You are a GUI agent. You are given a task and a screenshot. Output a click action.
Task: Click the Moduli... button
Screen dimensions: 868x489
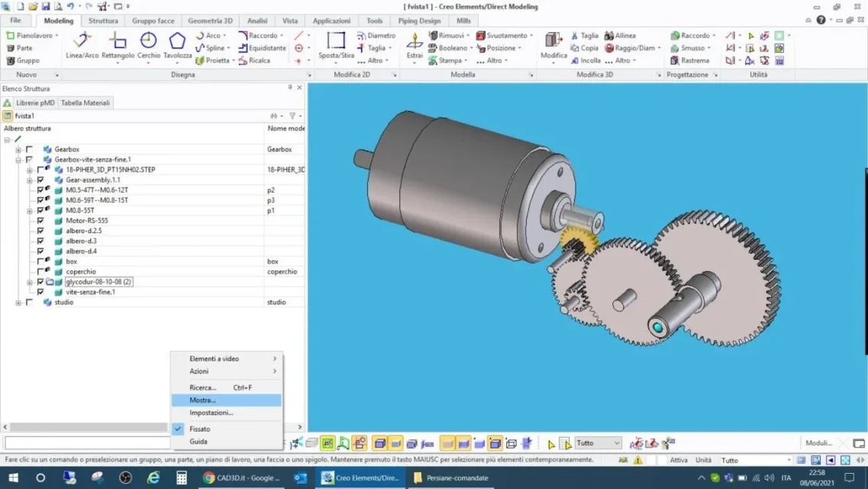818,443
